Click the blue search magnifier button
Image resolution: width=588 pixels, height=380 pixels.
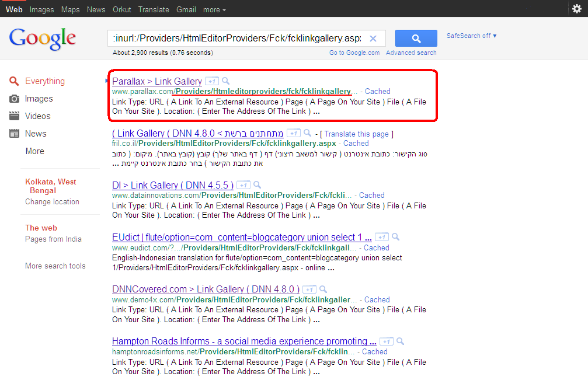[x=416, y=38]
